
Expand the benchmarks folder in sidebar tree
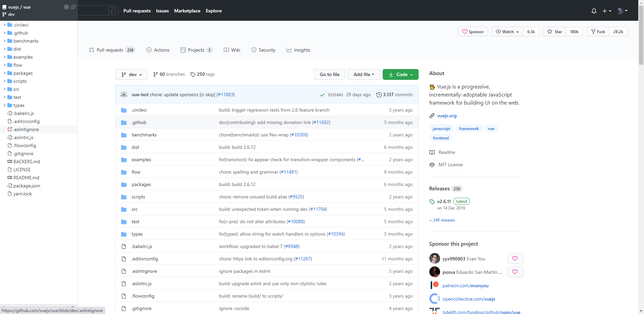[4, 41]
